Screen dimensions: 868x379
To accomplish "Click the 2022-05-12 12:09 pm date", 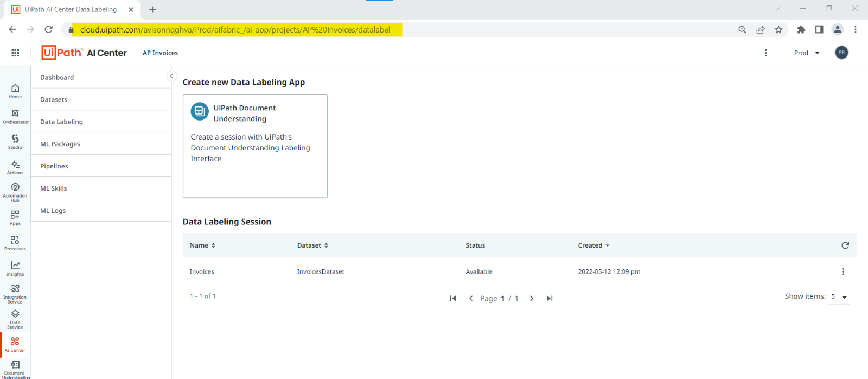I will [609, 271].
